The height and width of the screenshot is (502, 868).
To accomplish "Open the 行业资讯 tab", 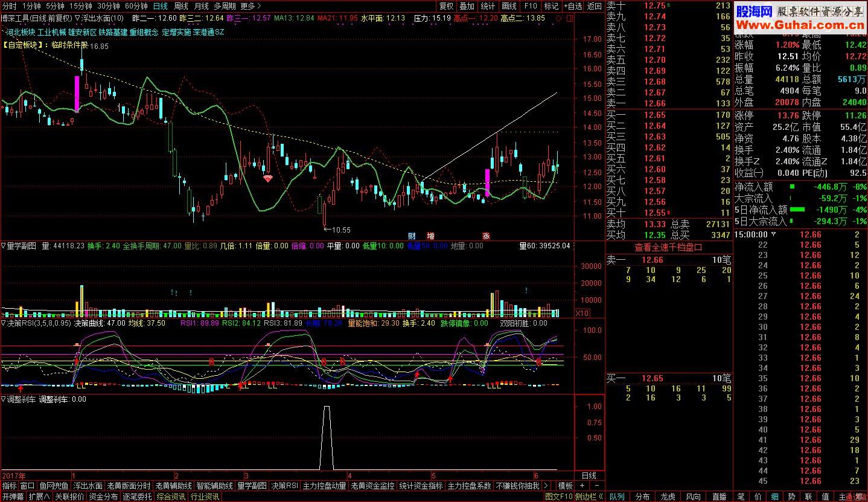I will 205,497.
